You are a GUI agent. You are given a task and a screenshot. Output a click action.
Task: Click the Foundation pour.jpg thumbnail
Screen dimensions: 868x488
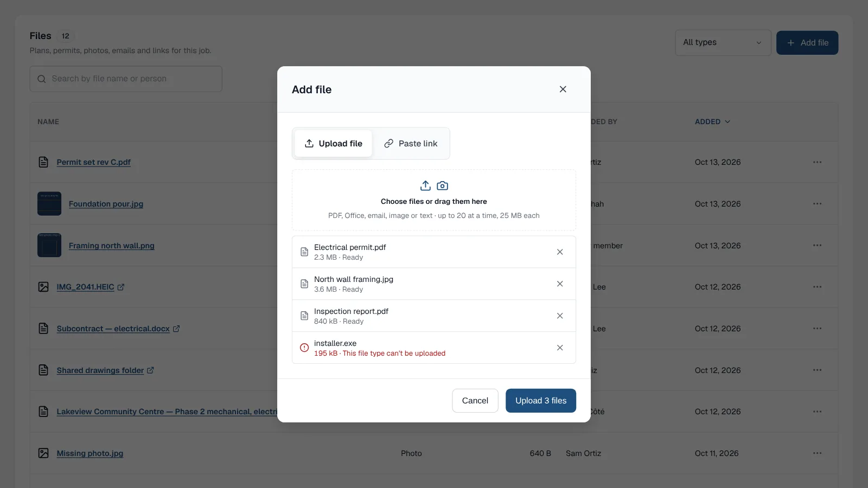pyautogui.click(x=49, y=204)
